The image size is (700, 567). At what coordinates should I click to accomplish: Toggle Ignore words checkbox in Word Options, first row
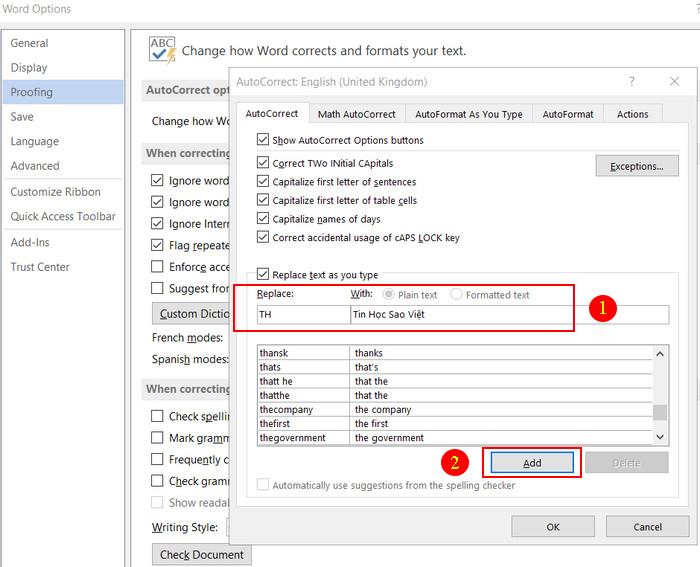coord(157,180)
